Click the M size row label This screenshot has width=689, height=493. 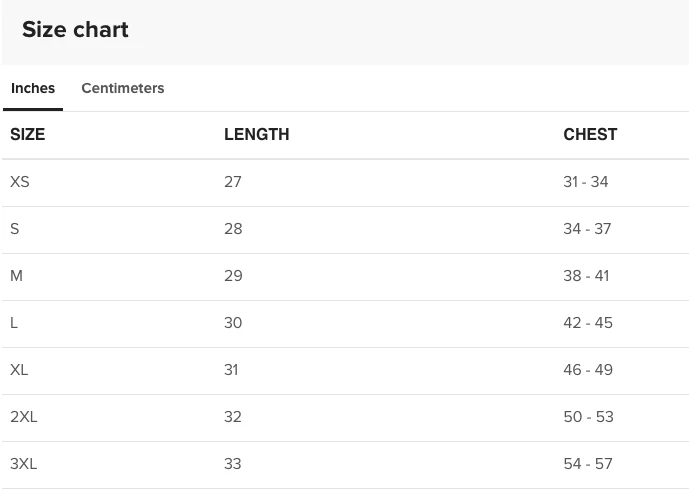coord(16,276)
